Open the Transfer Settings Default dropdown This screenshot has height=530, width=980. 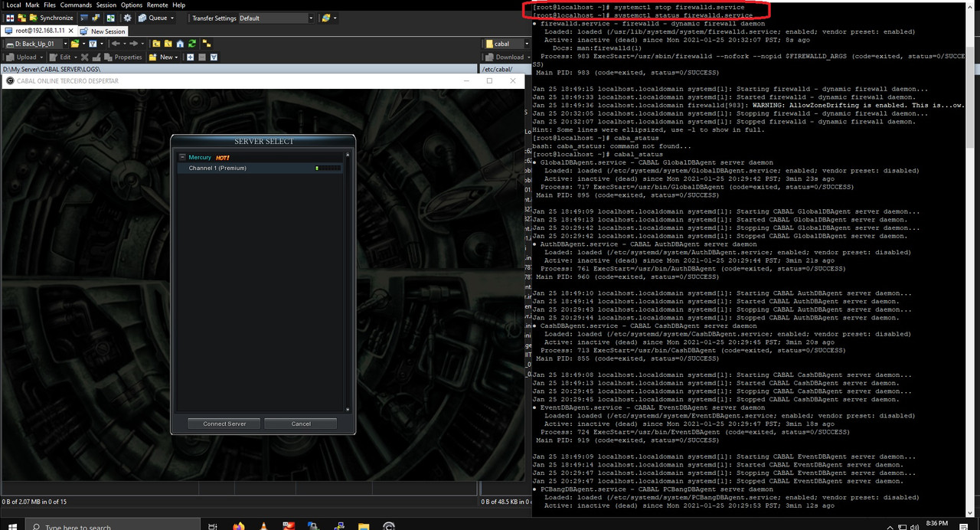[276, 18]
